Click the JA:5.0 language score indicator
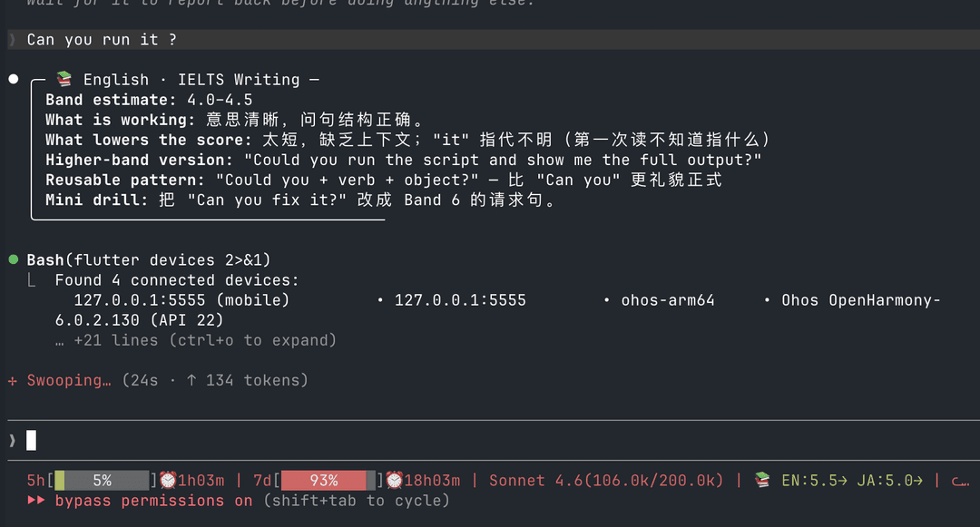Viewport: 980px width, 527px height. coord(889,480)
